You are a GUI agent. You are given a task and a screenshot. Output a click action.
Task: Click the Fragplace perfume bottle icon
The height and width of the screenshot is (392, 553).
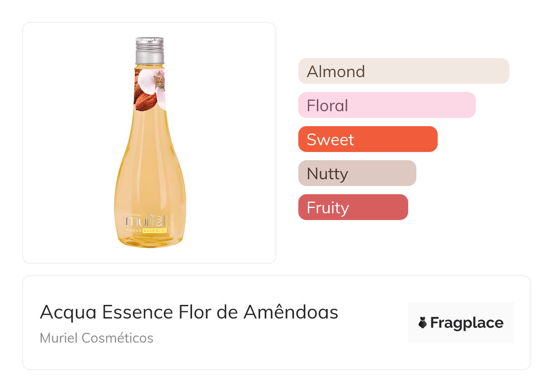(423, 323)
